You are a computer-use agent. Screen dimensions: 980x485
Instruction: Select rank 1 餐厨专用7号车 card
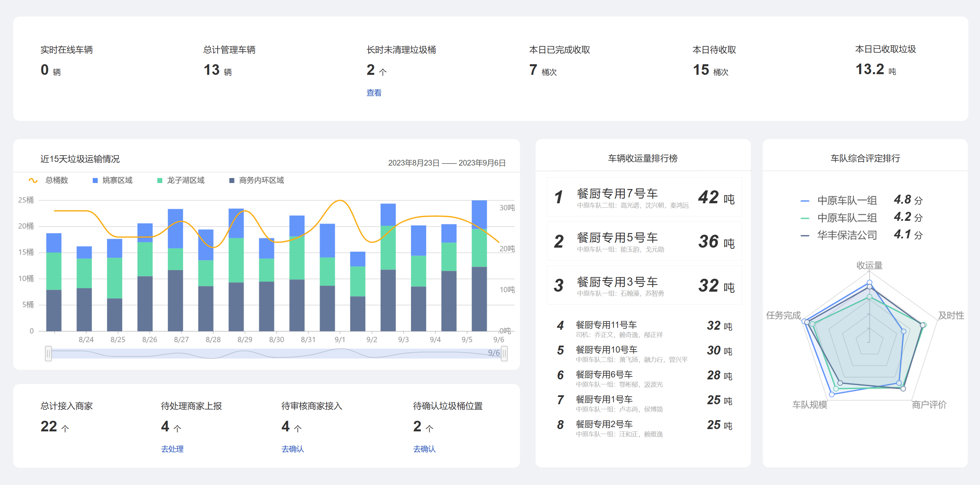click(x=644, y=197)
